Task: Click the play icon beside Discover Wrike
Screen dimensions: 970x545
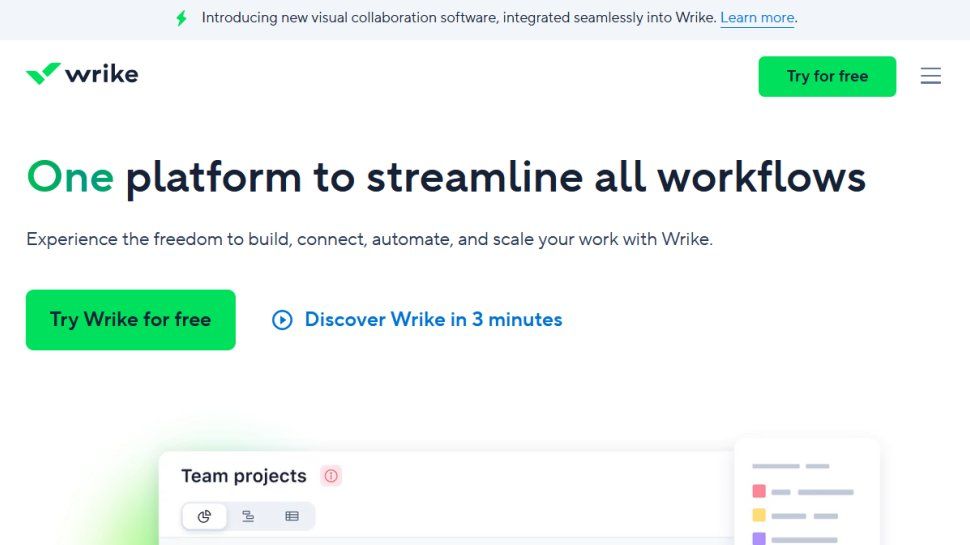Action: [x=282, y=320]
